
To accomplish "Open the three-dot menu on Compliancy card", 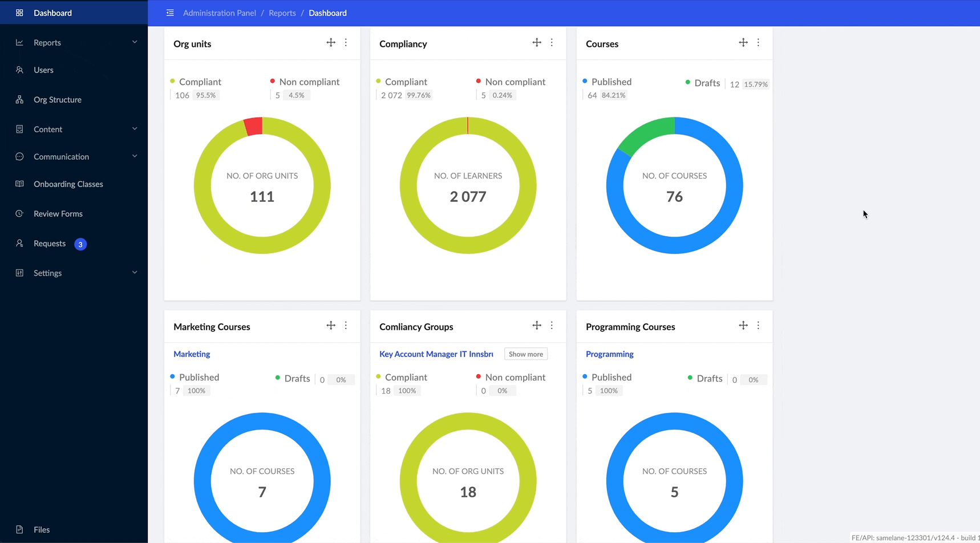I will pyautogui.click(x=552, y=43).
